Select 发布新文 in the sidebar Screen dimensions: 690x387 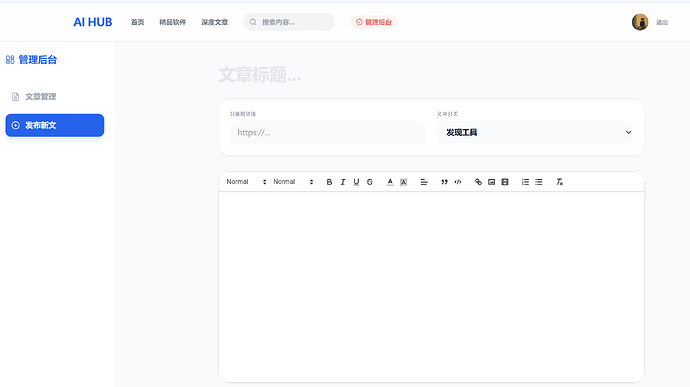[x=55, y=125]
